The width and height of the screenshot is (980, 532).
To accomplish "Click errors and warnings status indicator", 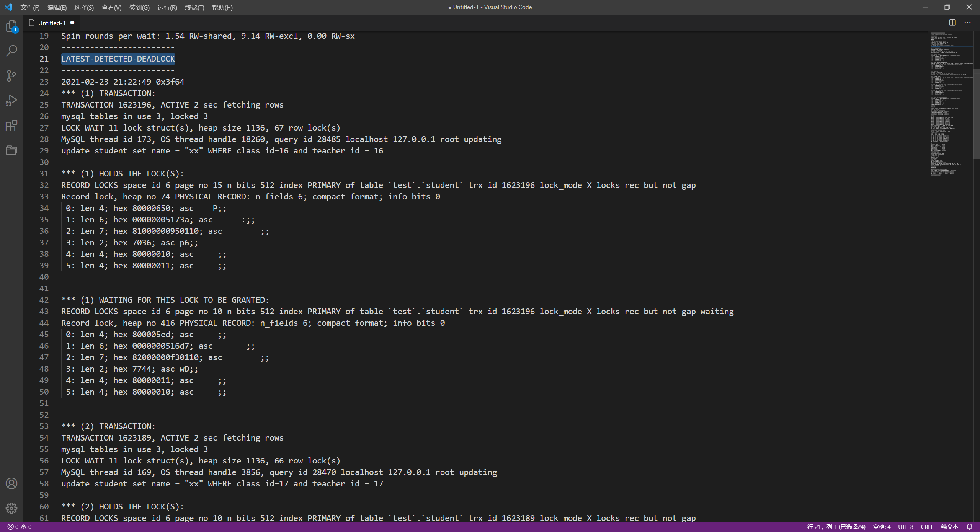I will [20, 527].
